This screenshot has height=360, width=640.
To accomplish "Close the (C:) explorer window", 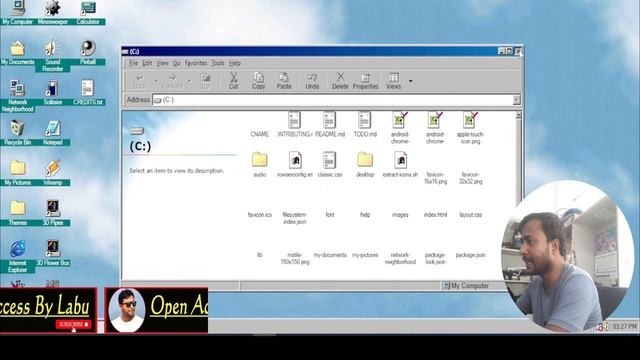I will pyautogui.click(x=518, y=51).
